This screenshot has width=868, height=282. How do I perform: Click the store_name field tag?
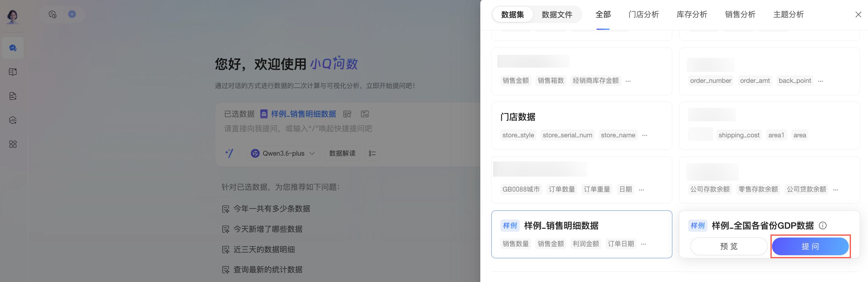pyautogui.click(x=618, y=135)
